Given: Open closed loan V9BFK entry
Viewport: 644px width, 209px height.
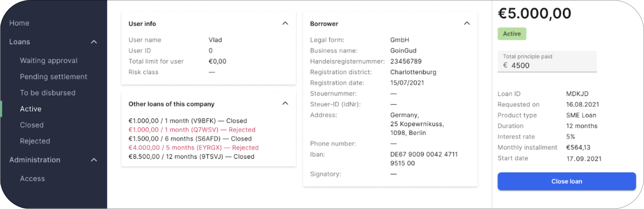Looking at the screenshot, I should click(x=188, y=121).
